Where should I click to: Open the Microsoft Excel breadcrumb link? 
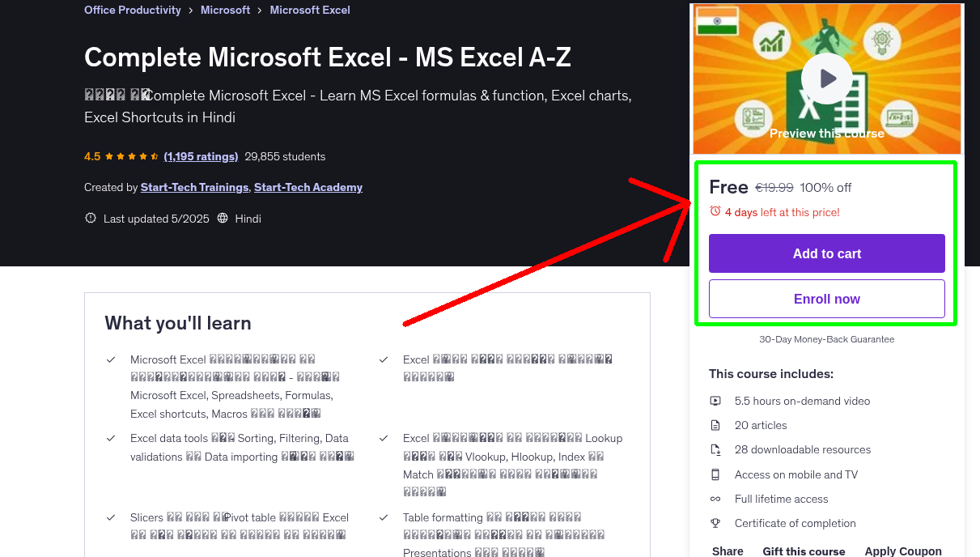click(310, 11)
